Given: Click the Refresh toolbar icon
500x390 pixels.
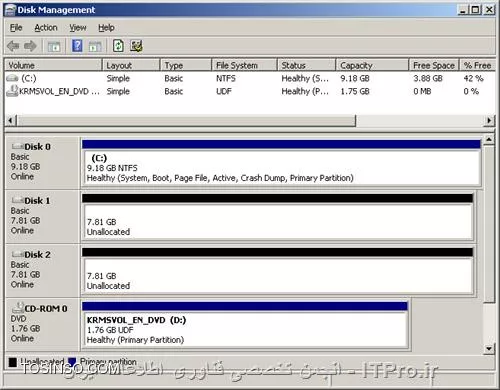Looking at the screenshot, I should coord(118,46).
